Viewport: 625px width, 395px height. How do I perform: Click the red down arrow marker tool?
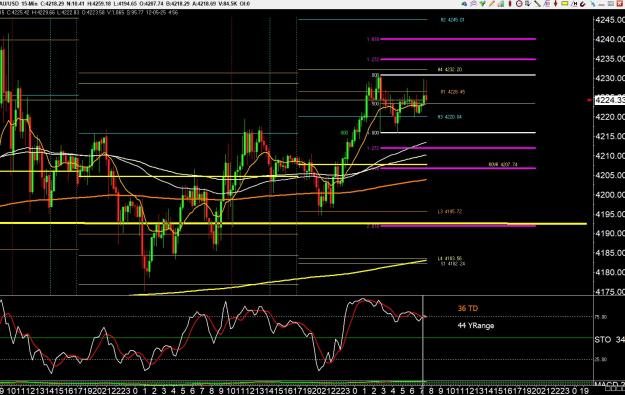[556, 4]
